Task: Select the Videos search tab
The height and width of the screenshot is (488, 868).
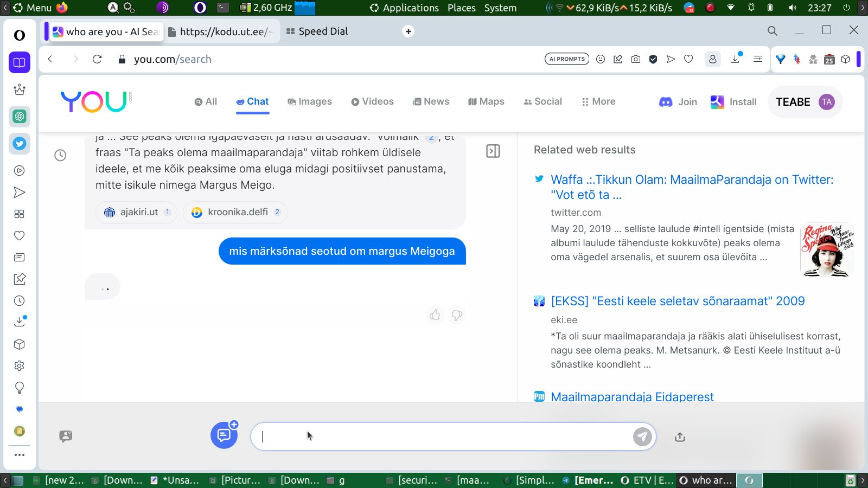Action: click(x=372, y=101)
